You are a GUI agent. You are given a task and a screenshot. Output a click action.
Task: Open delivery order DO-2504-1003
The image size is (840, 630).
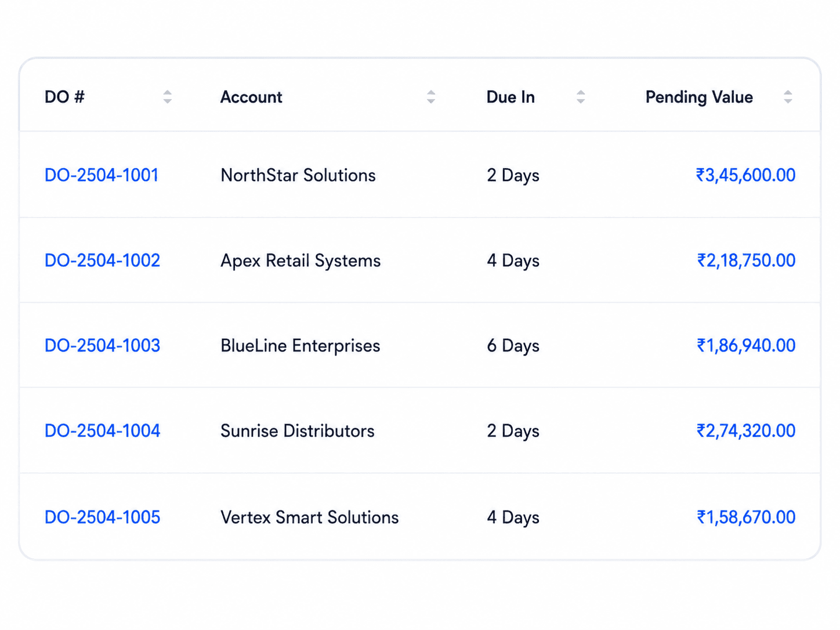[x=102, y=346]
